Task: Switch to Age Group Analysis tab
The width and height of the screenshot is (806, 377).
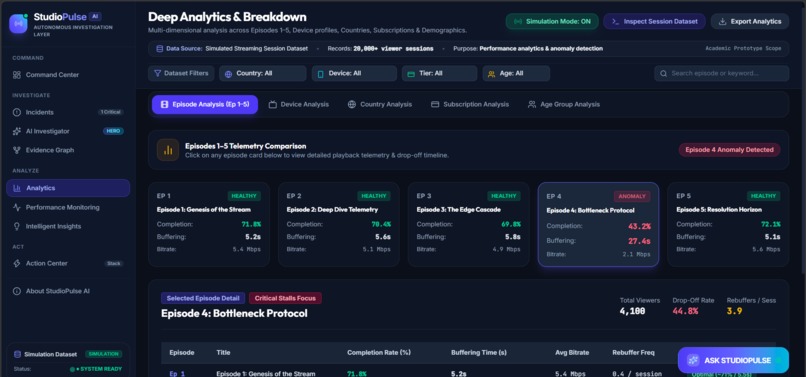Action: click(x=563, y=104)
